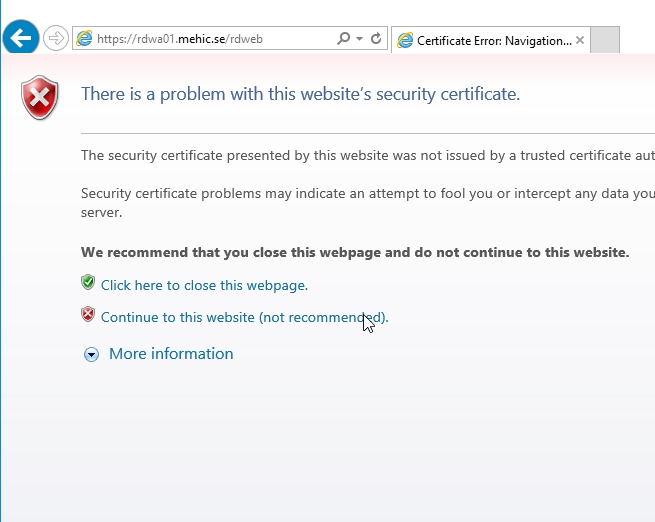Click the IE favicon on the Certificate Error tab
The image size is (655, 522).
pos(405,41)
